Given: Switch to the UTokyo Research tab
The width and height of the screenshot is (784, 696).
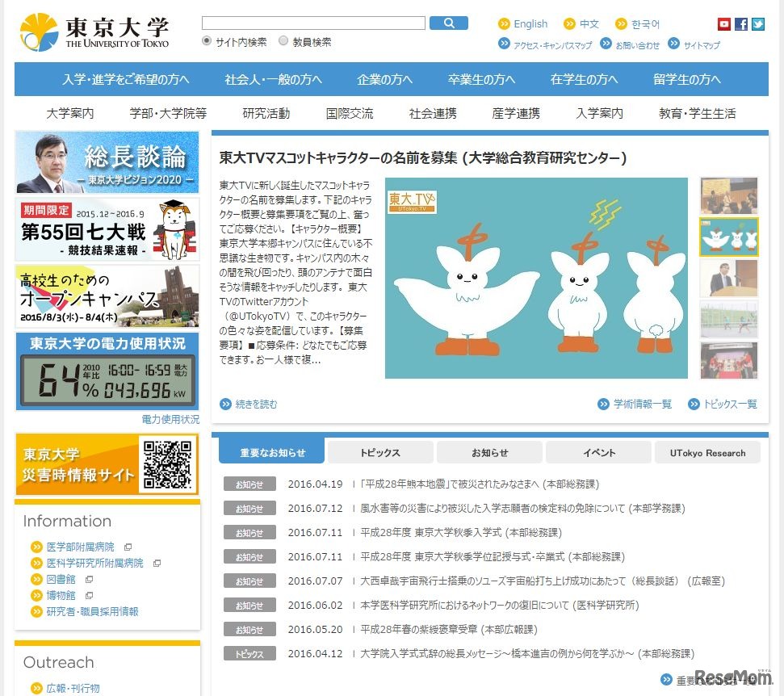Looking at the screenshot, I should click(x=707, y=452).
